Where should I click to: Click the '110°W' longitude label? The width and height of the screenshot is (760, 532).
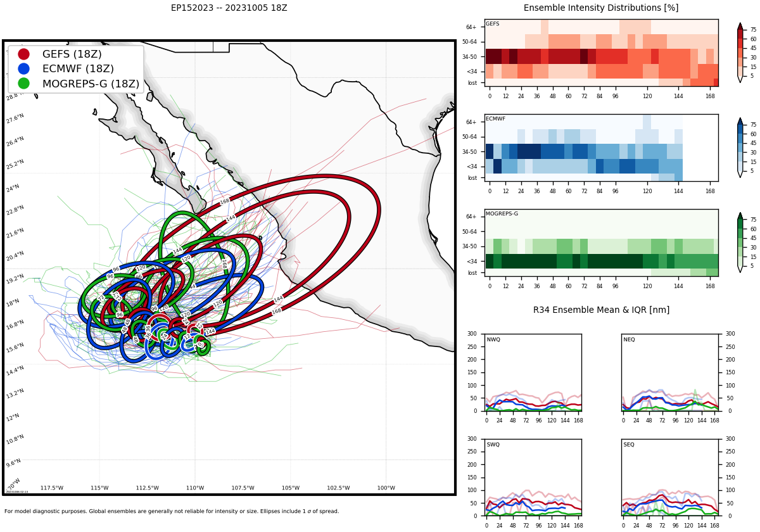click(195, 488)
